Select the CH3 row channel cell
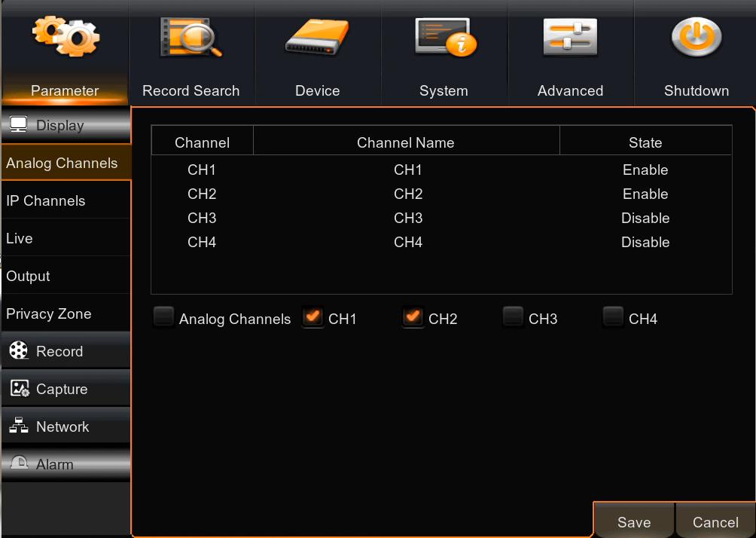Image resolution: width=756 pixels, height=538 pixels. click(x=202, y=218)
